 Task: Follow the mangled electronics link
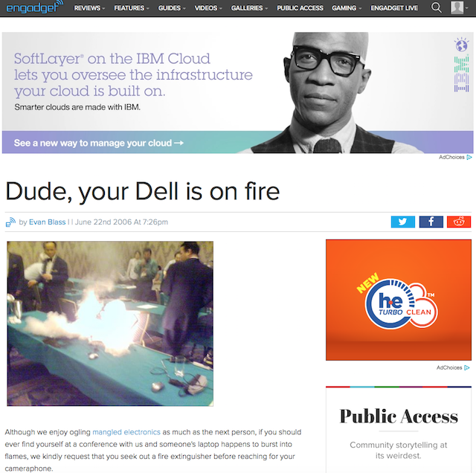126,432
